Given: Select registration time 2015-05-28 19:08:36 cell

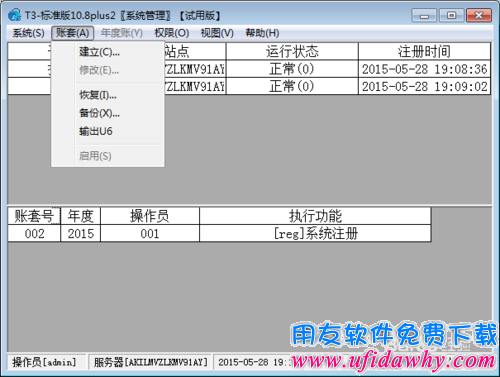Looking at the screenshot, I should [424, 69].
